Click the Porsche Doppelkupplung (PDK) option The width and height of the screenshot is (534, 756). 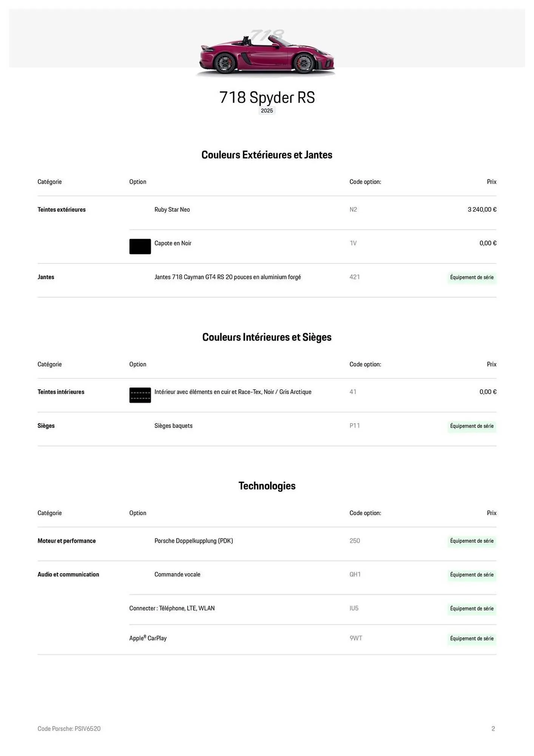194,541
